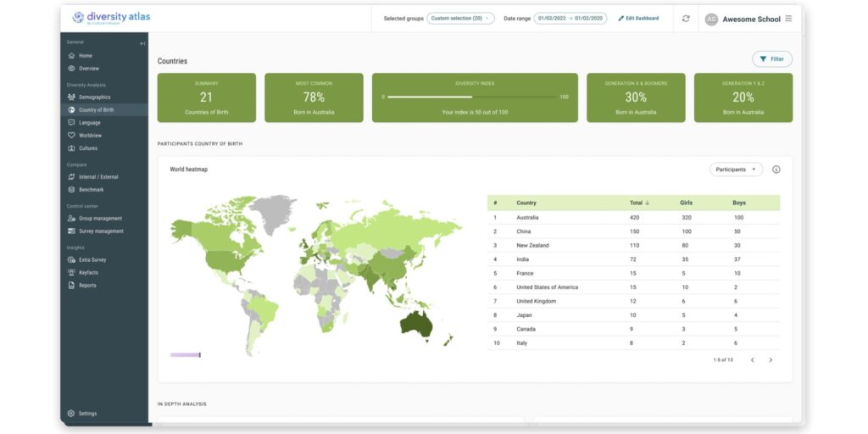Click the info icon near Participants dropdown

pyautogui.click(x=776, y=170)
